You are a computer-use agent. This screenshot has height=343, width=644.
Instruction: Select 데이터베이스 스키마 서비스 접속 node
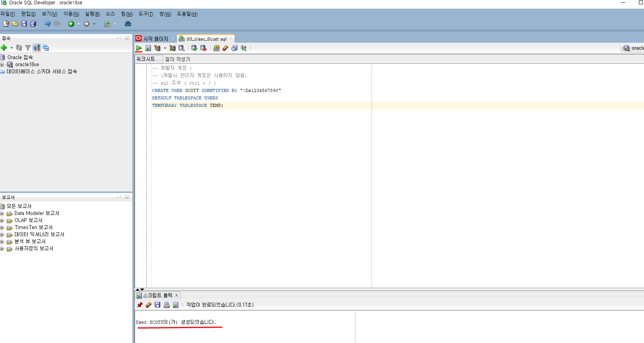pyautogui.click(x=42, y=72)
